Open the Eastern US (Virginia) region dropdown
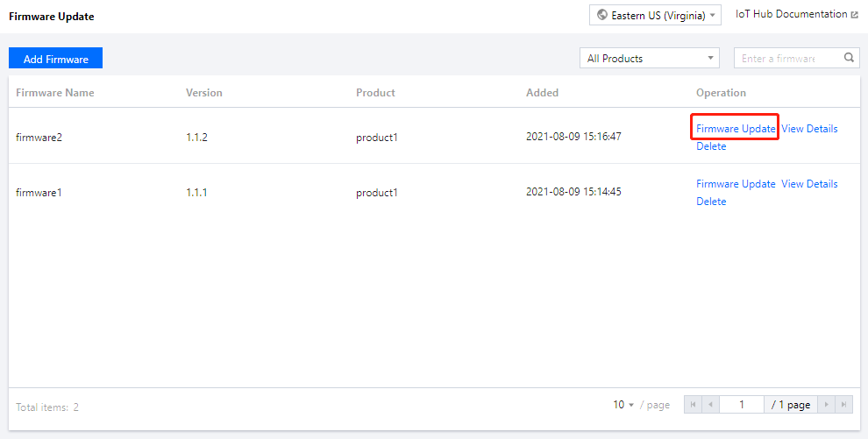 click(x=657, y=15)
